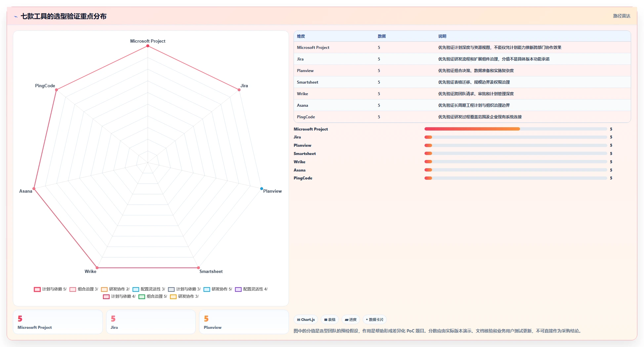Click the Microsoft Project progress bar
The image size is (644, 347).
pos(516,129)
